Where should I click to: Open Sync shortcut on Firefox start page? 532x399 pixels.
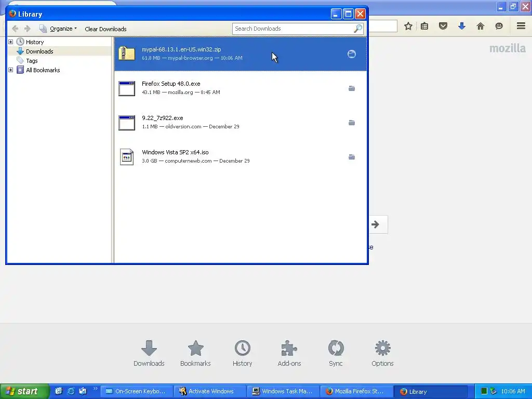pyautogui.click(x=336, y=353)
